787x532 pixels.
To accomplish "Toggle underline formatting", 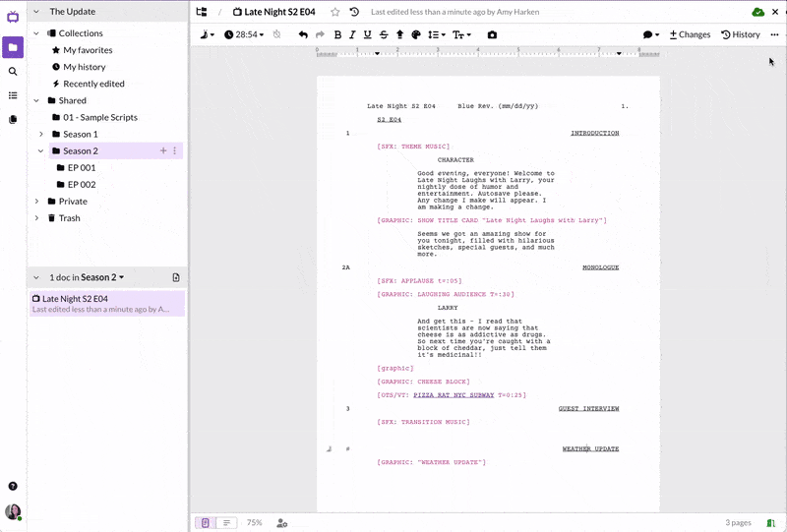I will click(x=367, y=34).
